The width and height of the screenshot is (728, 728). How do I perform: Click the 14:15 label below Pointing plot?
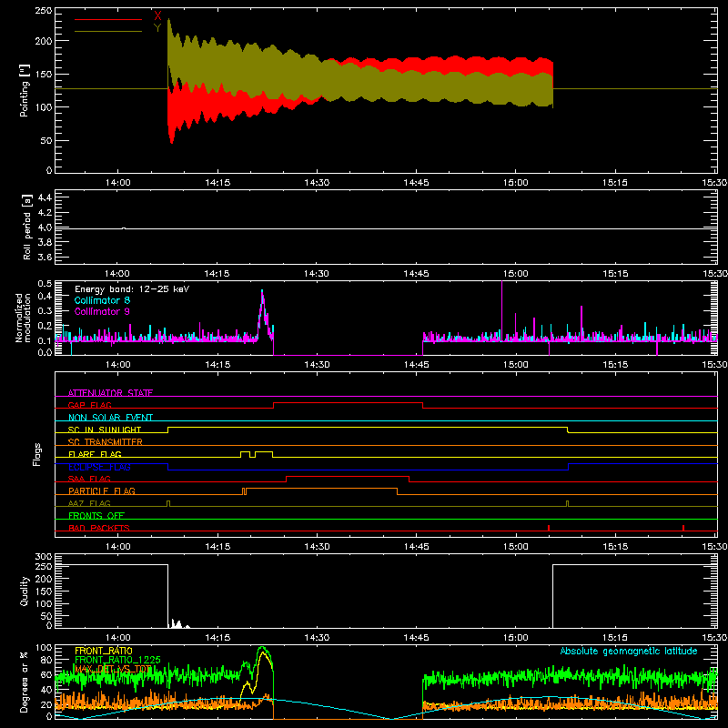tap(217, 183)
